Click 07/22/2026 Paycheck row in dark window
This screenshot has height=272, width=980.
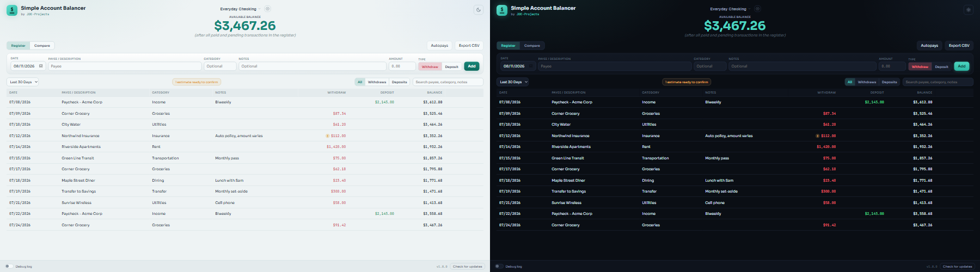735,214
